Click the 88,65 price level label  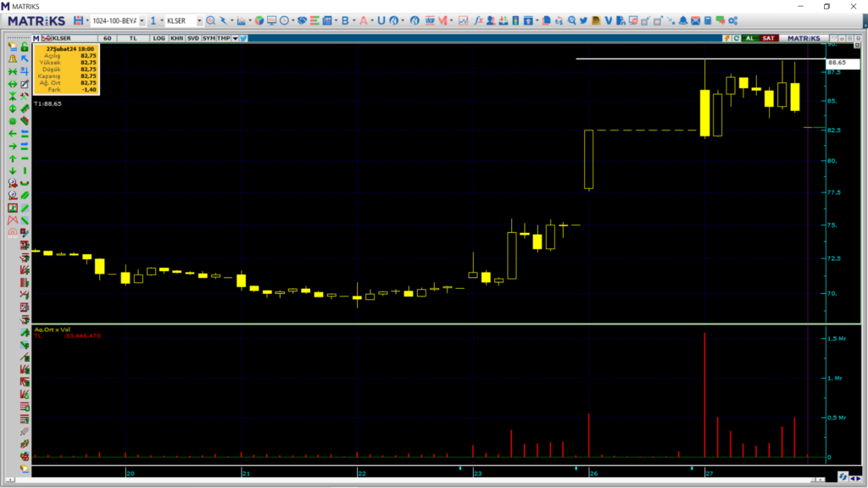[x=837, y=63]
